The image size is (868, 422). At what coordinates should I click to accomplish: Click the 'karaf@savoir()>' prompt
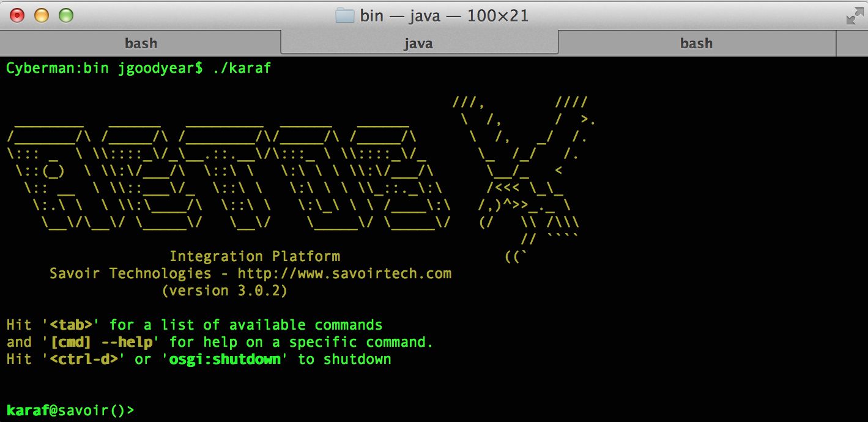[70, 410]
